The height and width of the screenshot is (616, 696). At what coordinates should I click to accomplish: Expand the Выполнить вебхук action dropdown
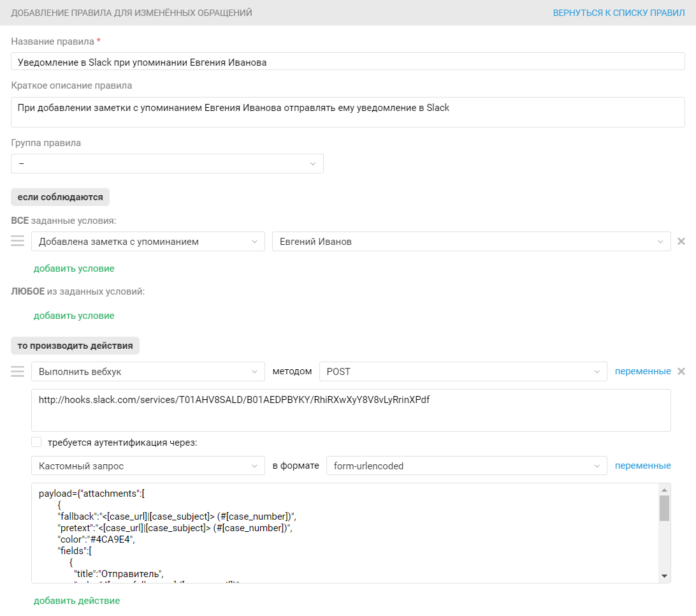click(148, 372)
